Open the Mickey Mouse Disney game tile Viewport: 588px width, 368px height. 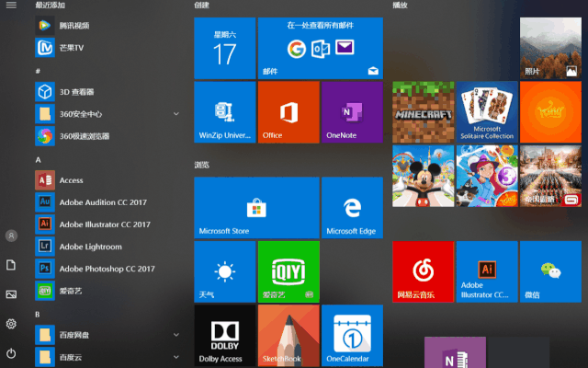423,176
